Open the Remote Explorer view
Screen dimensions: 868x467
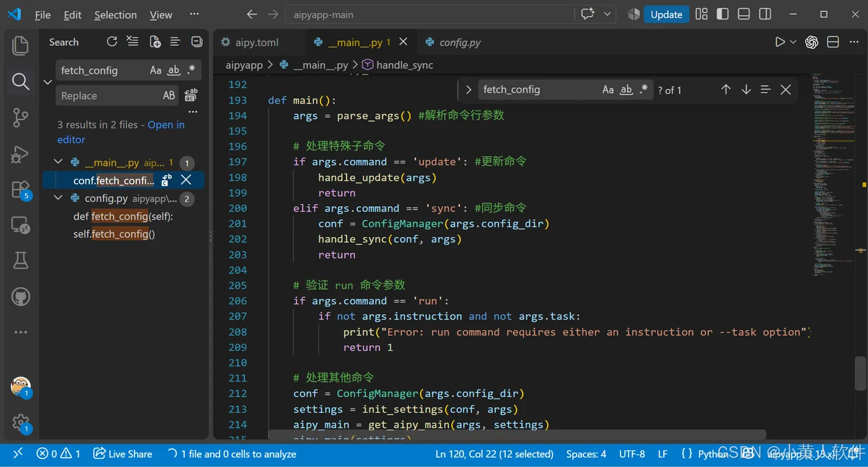20,225
